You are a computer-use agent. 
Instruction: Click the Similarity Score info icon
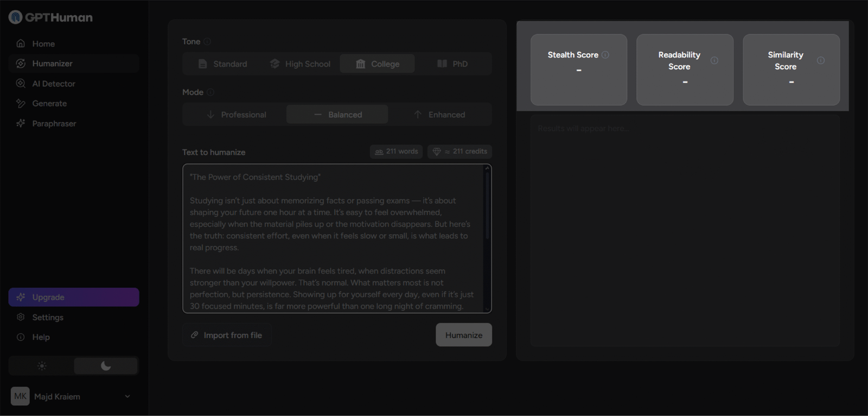point(821,61)
